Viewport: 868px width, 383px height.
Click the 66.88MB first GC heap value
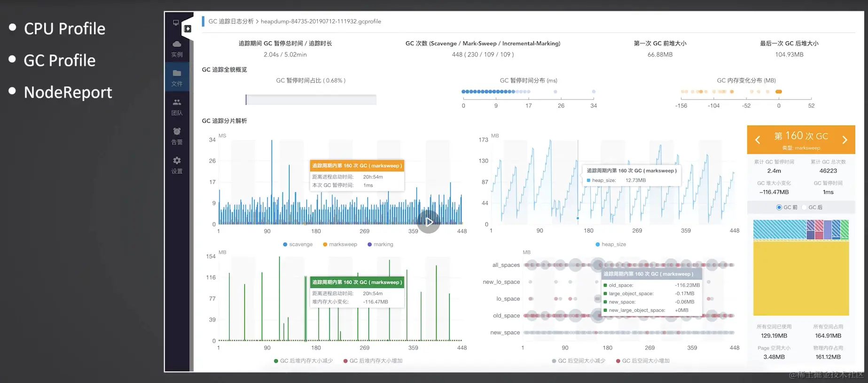click(x=660, y=55)
